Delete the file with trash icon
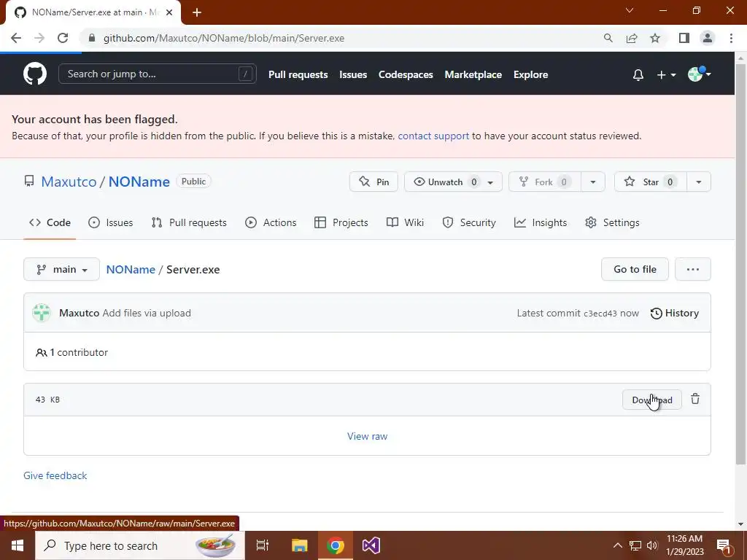 [695, 399]
